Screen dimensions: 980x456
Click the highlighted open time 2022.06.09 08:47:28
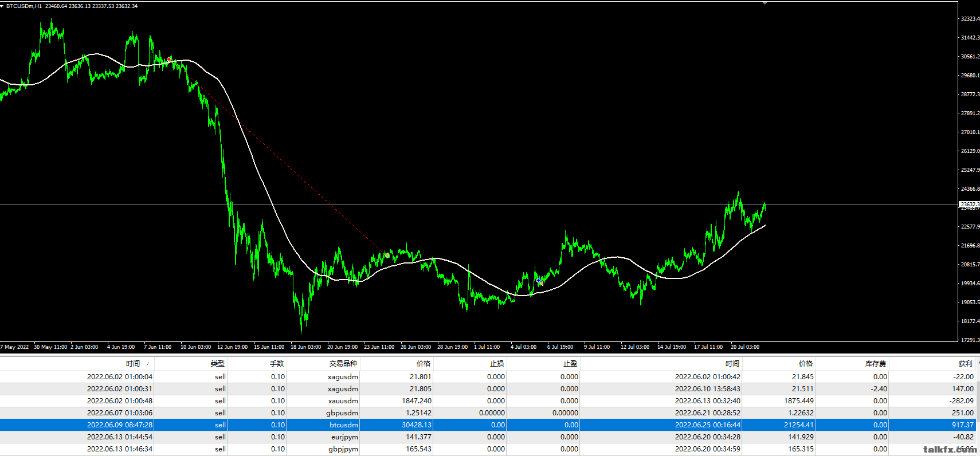pos(120,424)
